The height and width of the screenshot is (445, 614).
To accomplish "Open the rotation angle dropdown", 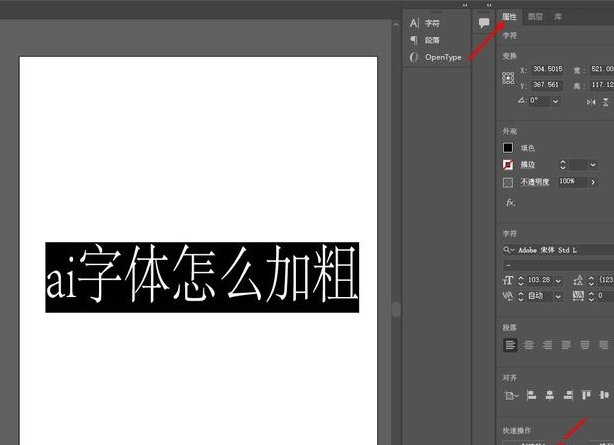I will tap(556, 101).
